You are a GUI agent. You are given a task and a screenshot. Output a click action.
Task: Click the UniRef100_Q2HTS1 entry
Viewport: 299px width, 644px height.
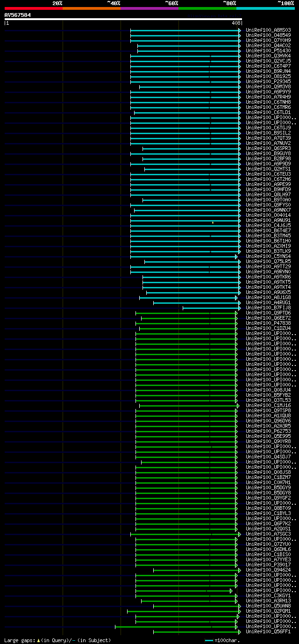pos(268,169)
